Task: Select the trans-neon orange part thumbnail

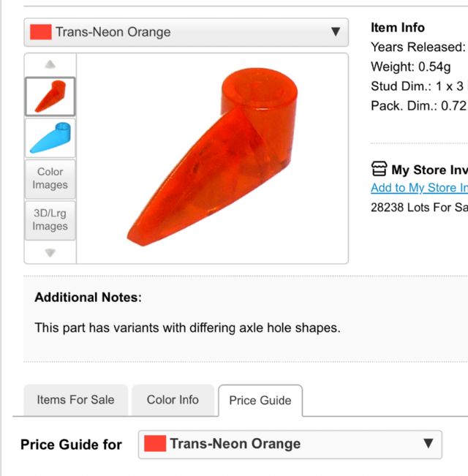Action: pos(50,97)
